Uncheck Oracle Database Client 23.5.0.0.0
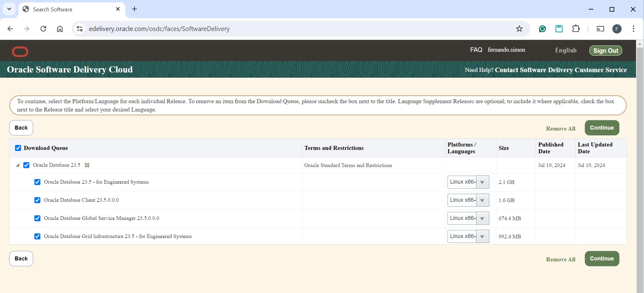 pyautogui.click(x=37, y=200)
